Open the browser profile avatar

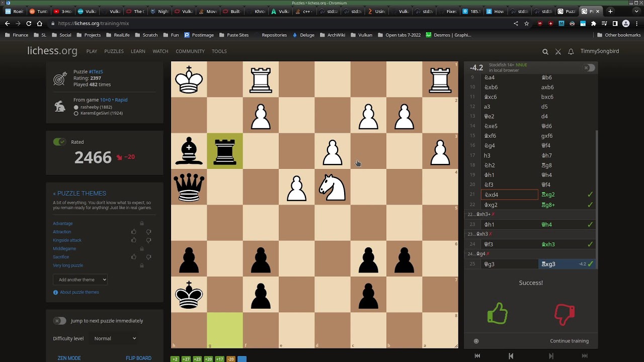tap(626, 23)
